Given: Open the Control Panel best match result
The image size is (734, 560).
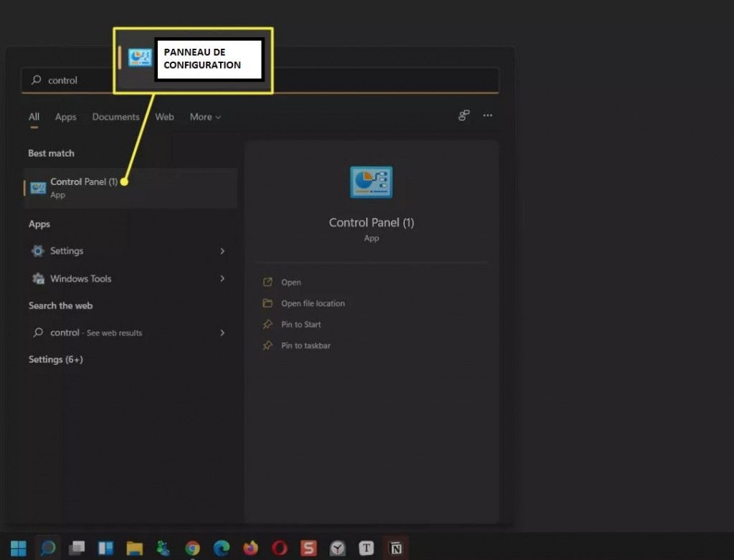Looking at the screenshot, I should tap(130, 188).
